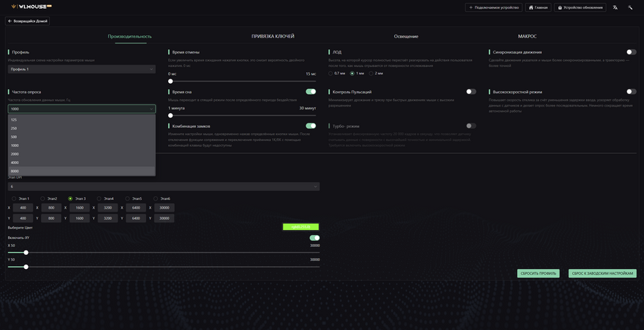Click the language translation icon
The height and width of the screenshot is (330, 644).
pos(615,7)
